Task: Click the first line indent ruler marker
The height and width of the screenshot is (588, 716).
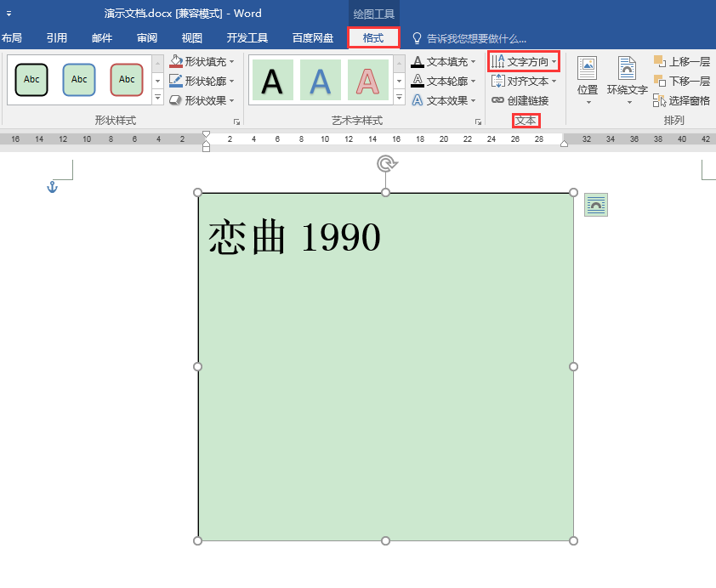Action: 206,134
